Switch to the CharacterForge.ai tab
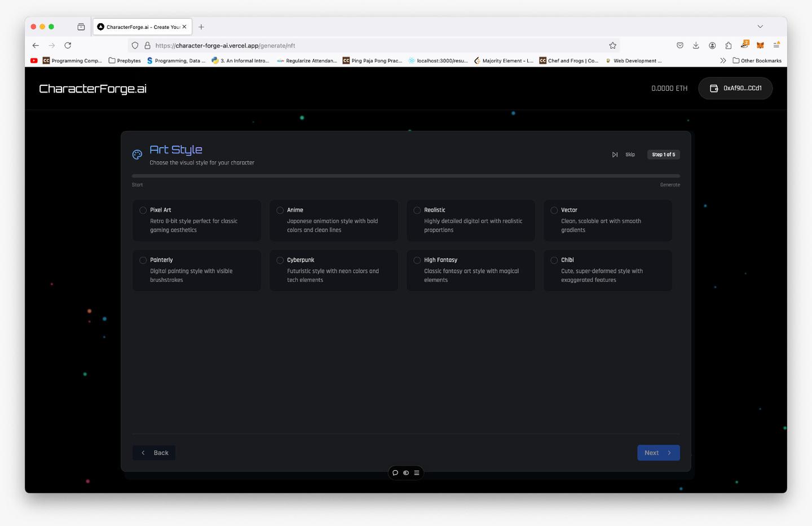 coord(142,27)
